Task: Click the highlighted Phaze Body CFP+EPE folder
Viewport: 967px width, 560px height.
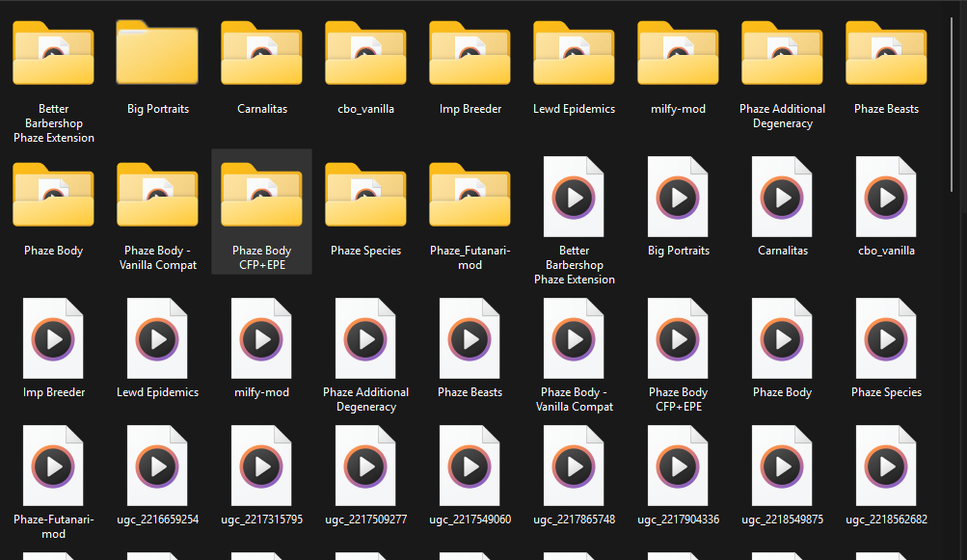Action: click(x=261, y=211)
